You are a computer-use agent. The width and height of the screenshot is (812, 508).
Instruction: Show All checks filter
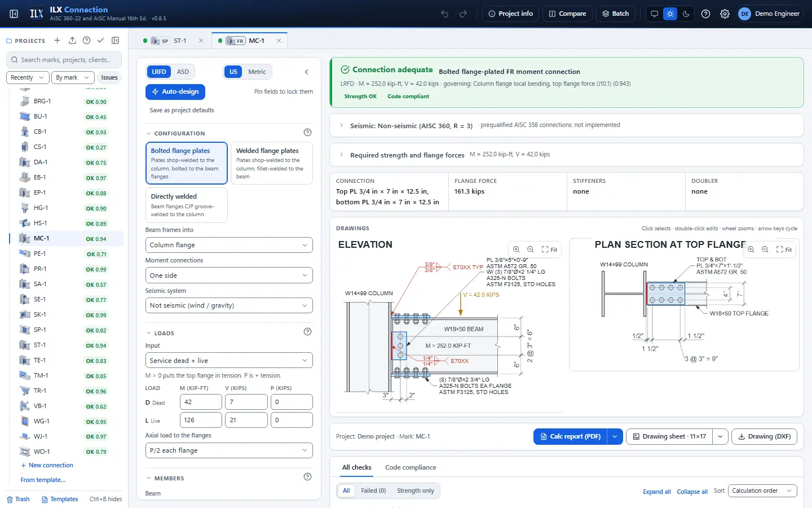coord(346,491)
